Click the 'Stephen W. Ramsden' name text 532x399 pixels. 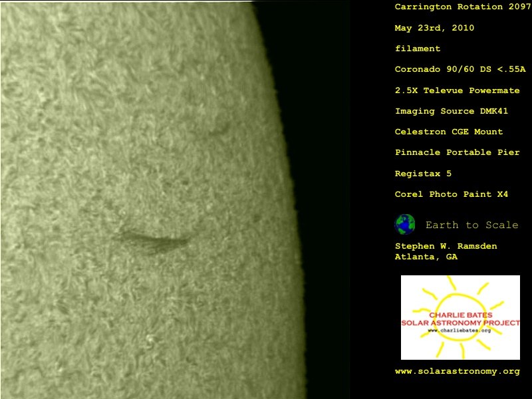(446, 246)
